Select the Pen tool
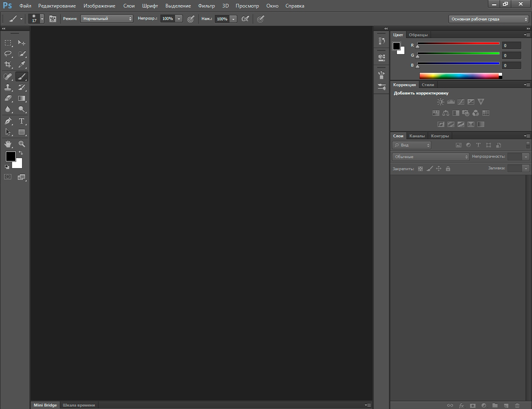Viewport: 532px width, 409px height. coord(8,121)
